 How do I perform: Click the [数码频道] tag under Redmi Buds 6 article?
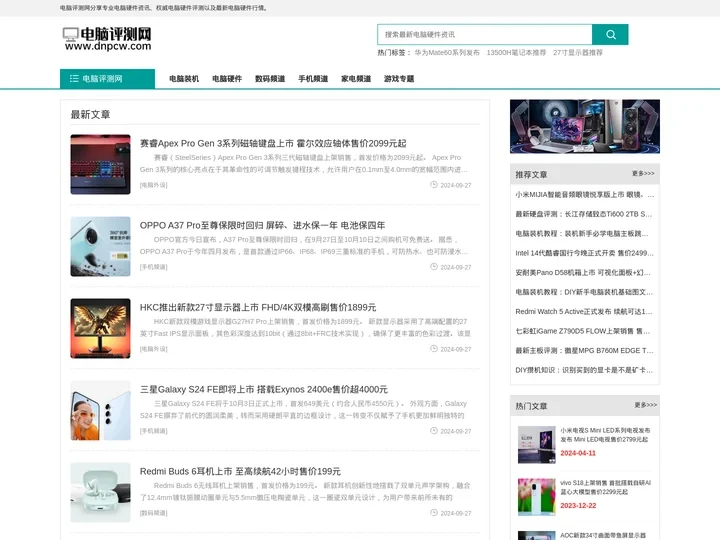(153, 513)
